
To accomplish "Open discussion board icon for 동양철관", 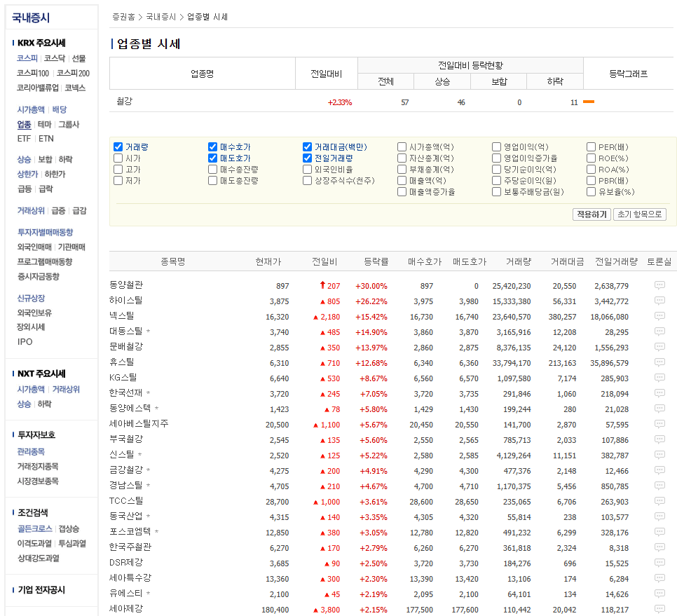I will pos(659,286).
